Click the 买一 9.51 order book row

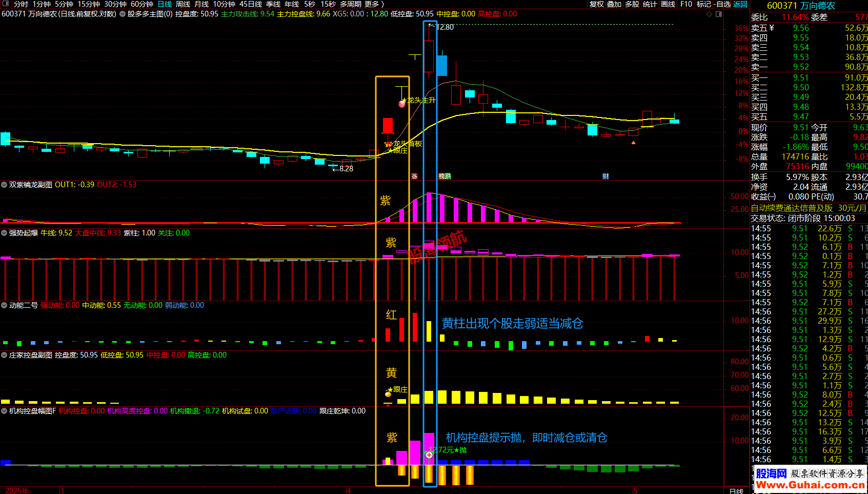coord(809,78)
